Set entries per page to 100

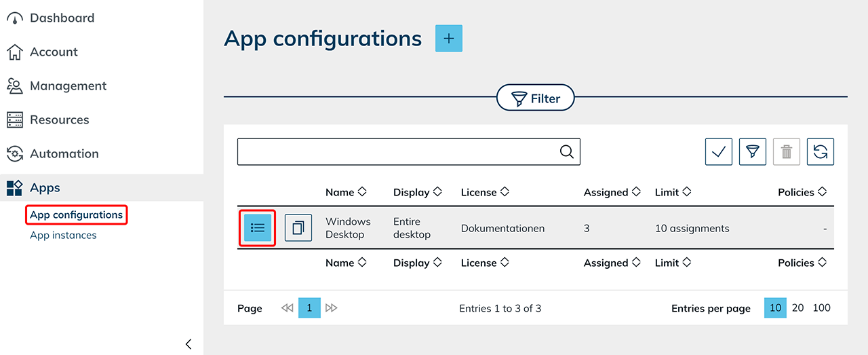click(821, 308)
